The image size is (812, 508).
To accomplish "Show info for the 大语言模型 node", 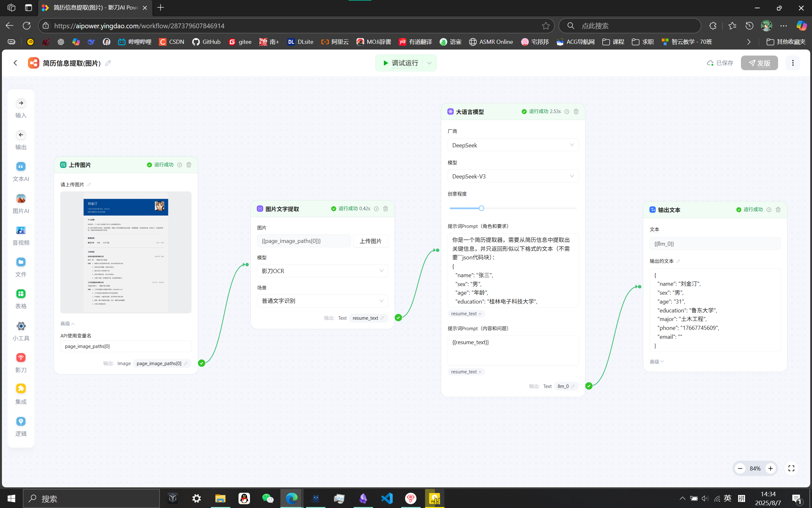I will [x=567, y=111].
